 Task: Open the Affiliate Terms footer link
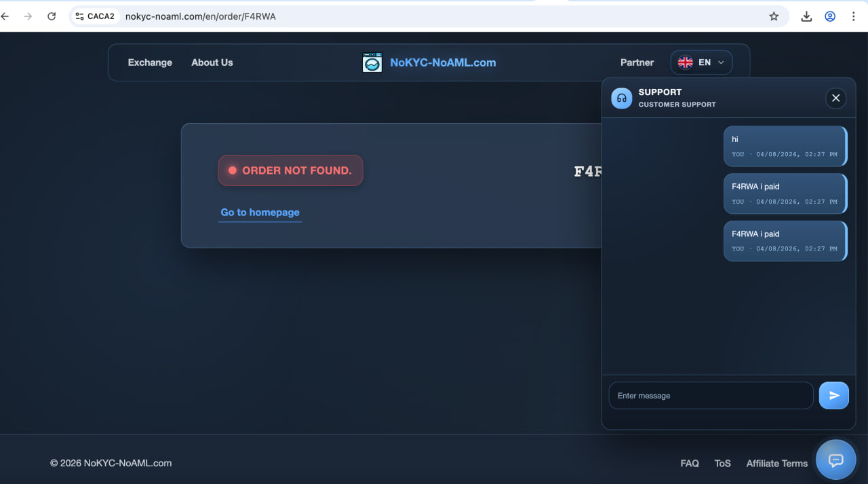[x=776, y=464]
